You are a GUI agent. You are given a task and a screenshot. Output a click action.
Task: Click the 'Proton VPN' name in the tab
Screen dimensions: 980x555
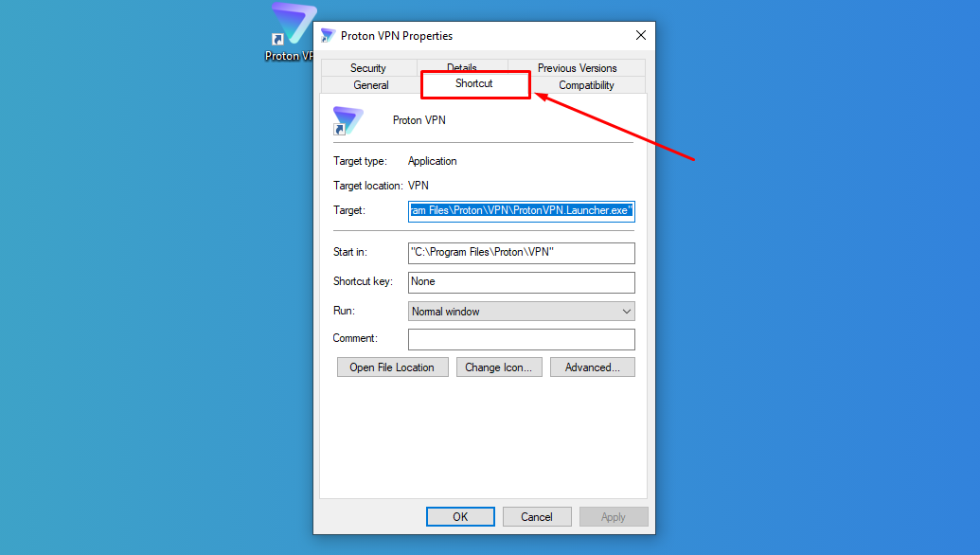pos(419,120)
